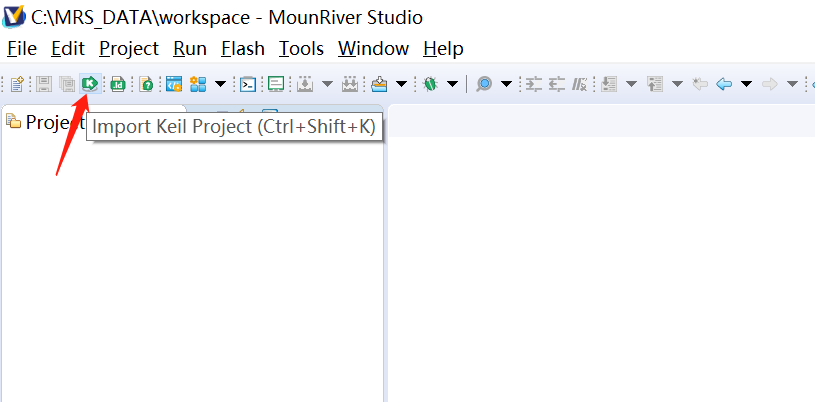This screenshot has height=402, width=815.
Task: Open dropdown beside Previous Annotation icon
Action: pos(678,84)
